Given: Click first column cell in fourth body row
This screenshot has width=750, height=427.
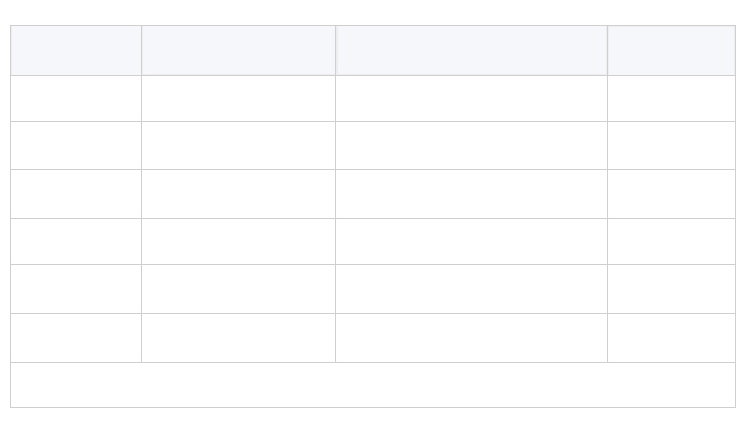Looking at the screenshot, I should tap(76, 241).
